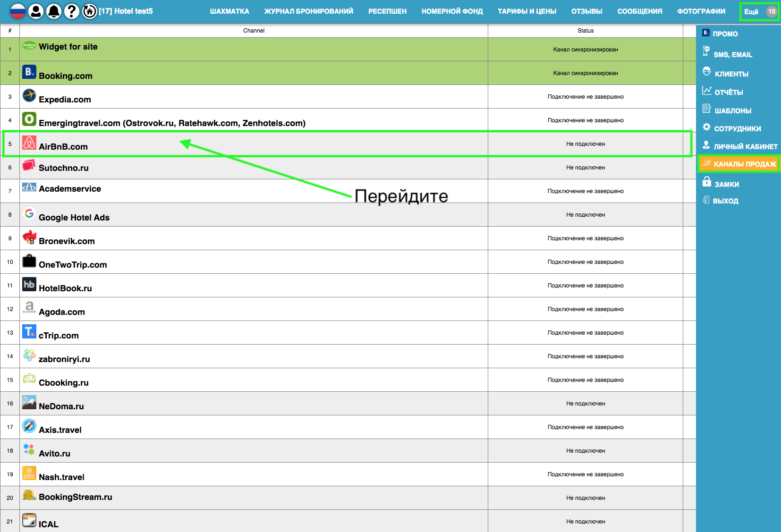The width and height of the screenshot is (781, 532).
Task: Click the Axis.travel channel logo
Action: pos(29,426)
